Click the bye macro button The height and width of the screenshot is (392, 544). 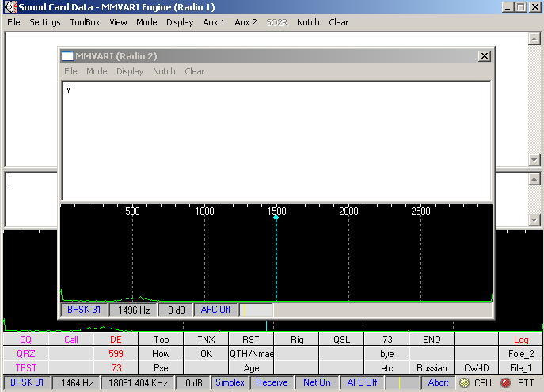pyautogui.click(x=386, y=353)
